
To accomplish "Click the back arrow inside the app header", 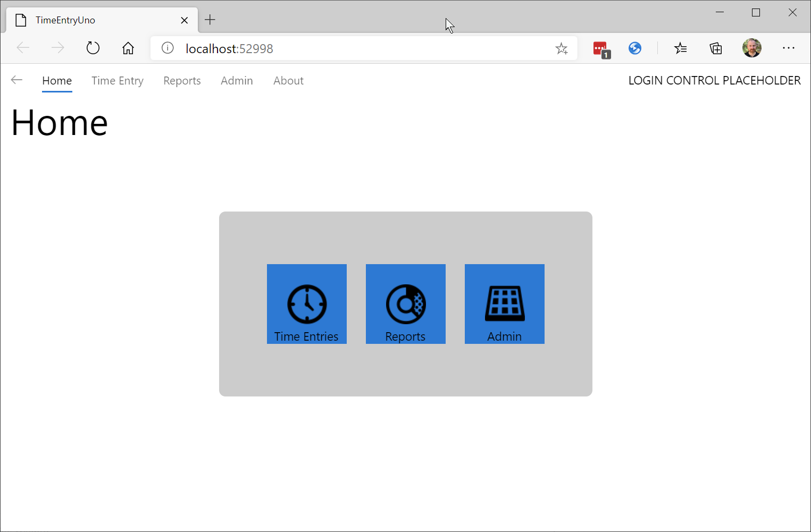I will click(16, 80).
